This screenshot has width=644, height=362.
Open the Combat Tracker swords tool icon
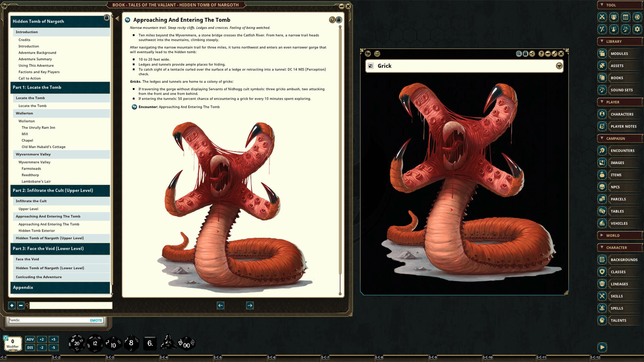[x=602, y=17]
